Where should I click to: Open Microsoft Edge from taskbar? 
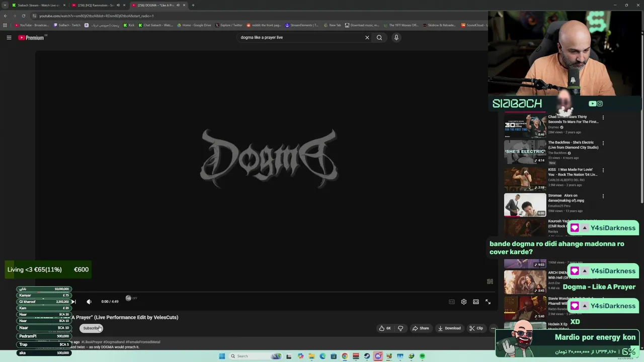[323, 356]
